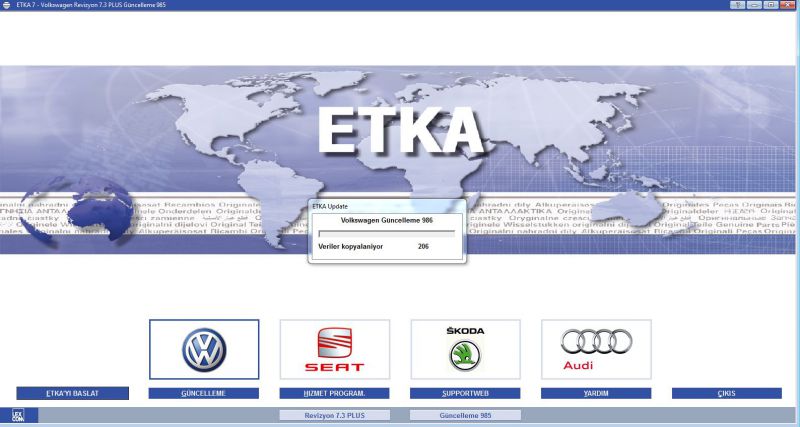This screenshot has height=427, width=800.
Task: Maximize the ETKA window
Action: click(771, 5)
